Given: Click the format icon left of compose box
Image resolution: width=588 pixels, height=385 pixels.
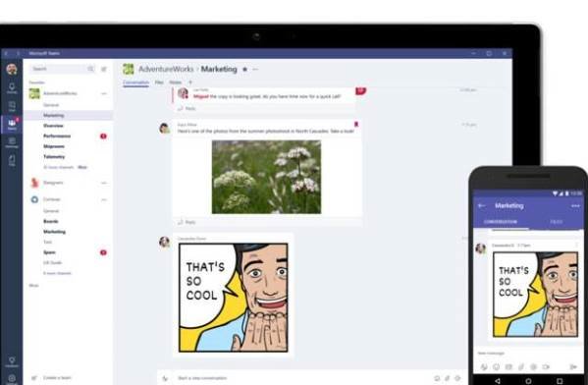Looking at the screenshot, I should (x=165, y=378).
